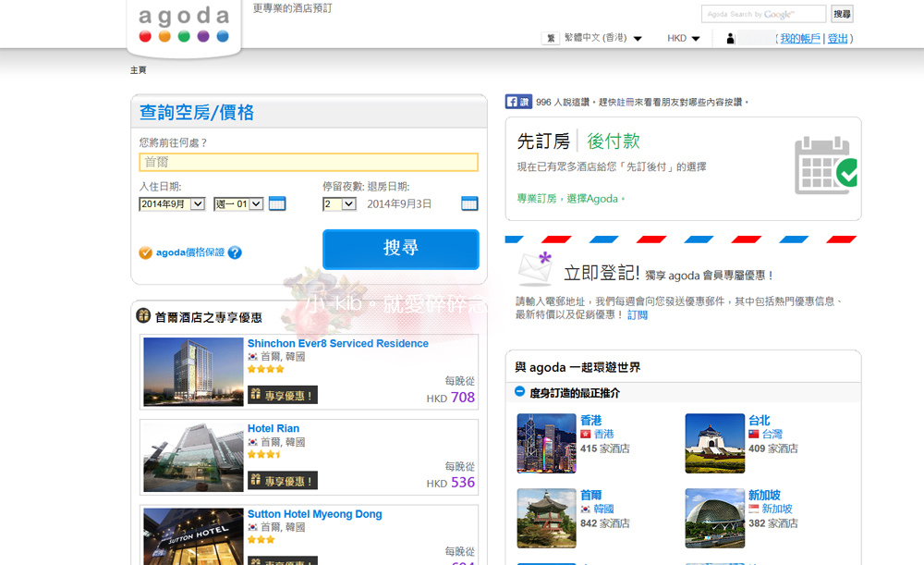924x565 pixels.
Task: Click the blue 搜尋 search button
Action: click(401, 249)
